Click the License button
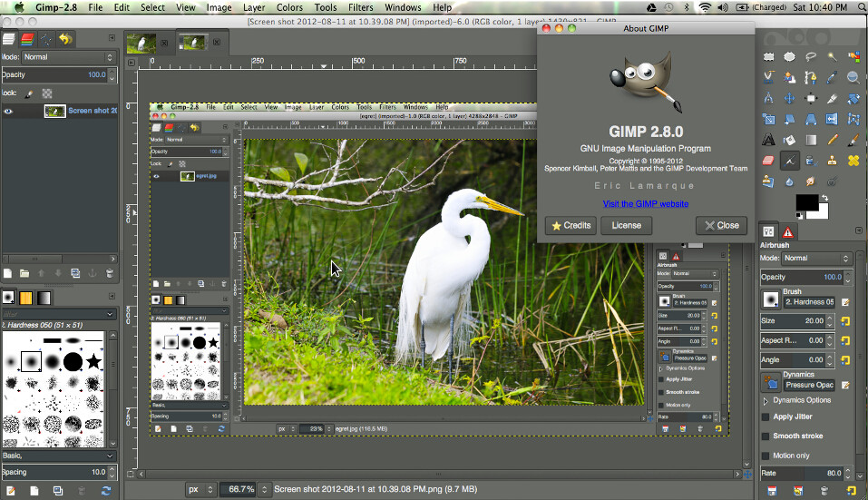The image size is (868, 500). pyautogui.click(x=626, y=225)
